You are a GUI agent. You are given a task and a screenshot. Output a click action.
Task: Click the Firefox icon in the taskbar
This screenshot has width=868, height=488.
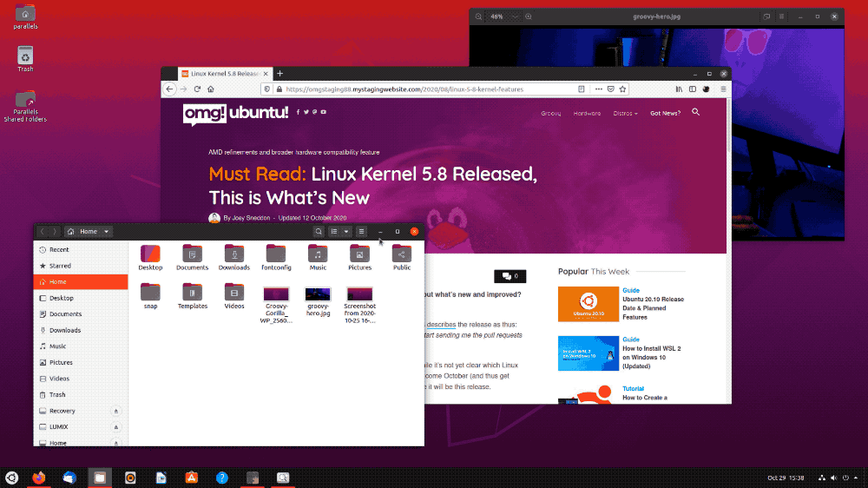click(x=38, y=478)
